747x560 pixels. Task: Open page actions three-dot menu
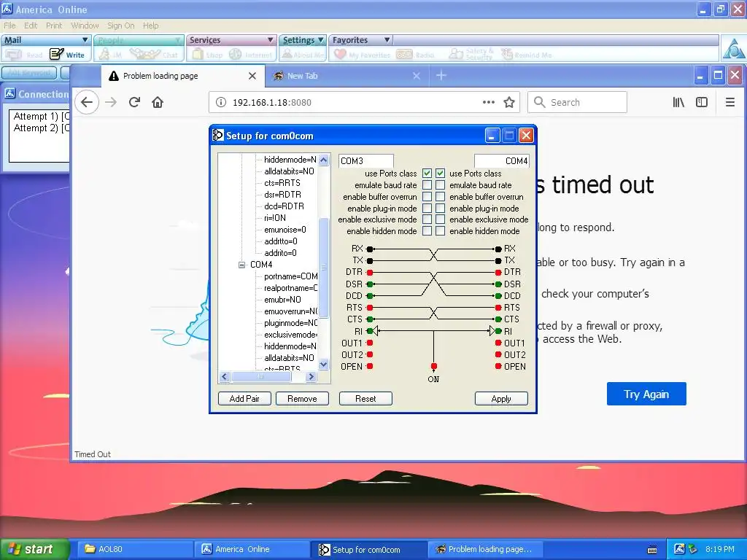click(488, 102)
